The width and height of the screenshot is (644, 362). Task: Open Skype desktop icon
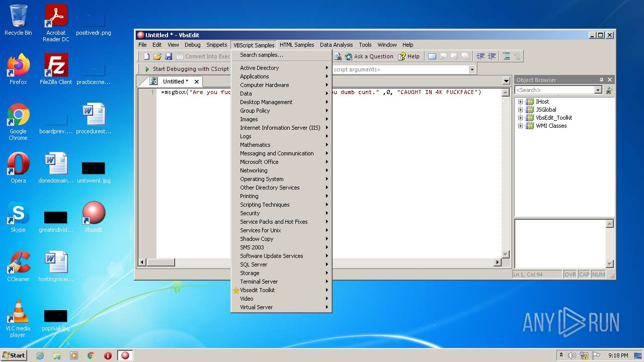click(x=18, y=217)
